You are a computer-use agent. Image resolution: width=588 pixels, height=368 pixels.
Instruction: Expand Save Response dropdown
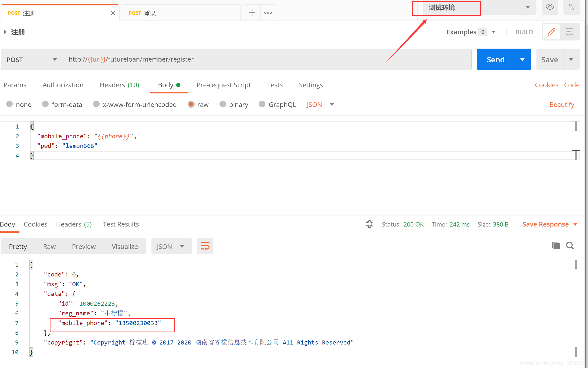click(575, 224)
